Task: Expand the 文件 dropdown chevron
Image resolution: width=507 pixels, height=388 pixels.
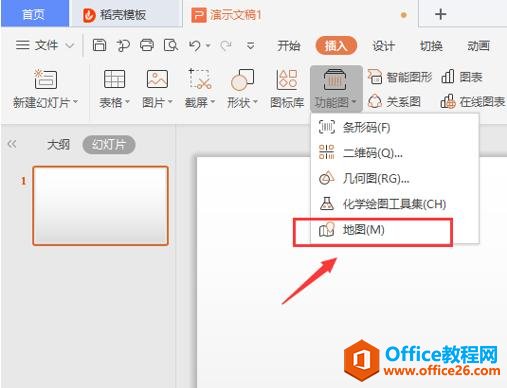Action: (x=69, y=45)
